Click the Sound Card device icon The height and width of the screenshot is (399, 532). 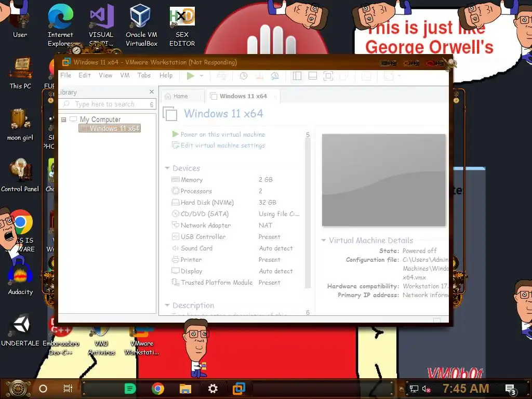(x=176, y=248)
